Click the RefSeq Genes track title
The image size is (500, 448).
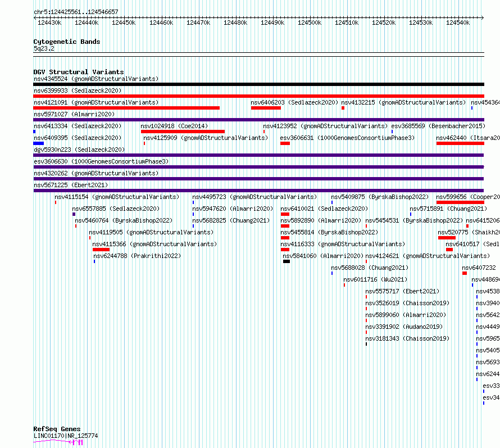(57, 429)
